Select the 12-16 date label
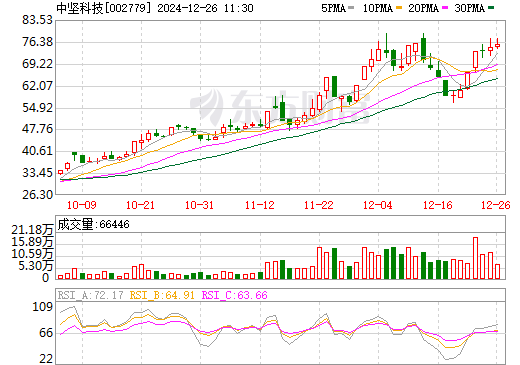Screen dimensions: 520x365 point(438,205)
